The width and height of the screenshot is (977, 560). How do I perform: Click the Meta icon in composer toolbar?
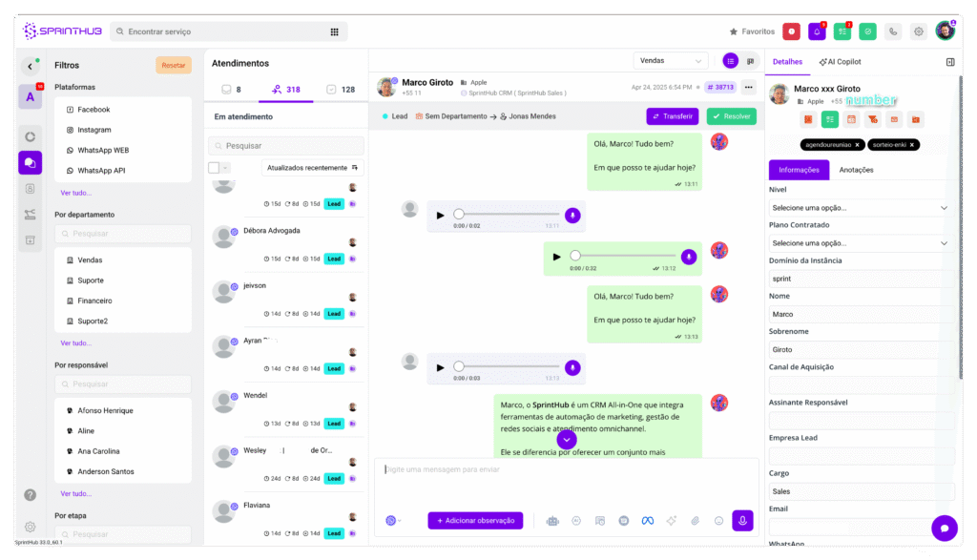pos(648,521)
